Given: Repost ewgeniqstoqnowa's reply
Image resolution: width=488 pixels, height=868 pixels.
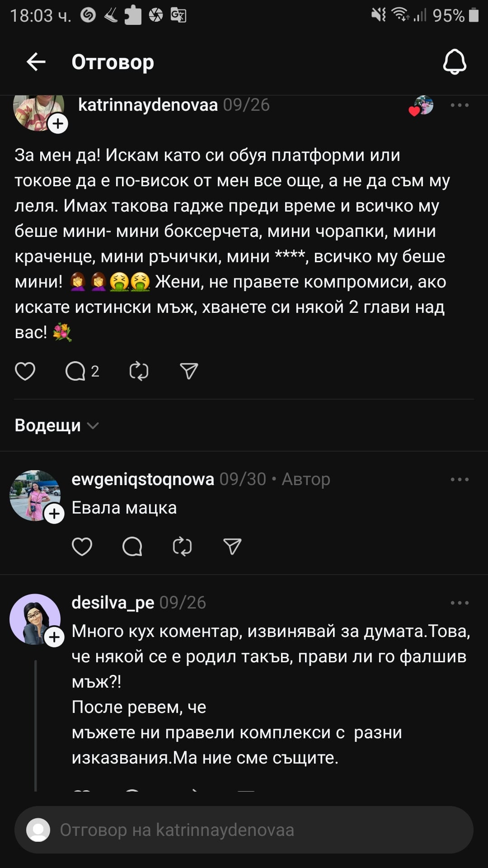Looking at the screenshot, I should [x=182, y=547].
